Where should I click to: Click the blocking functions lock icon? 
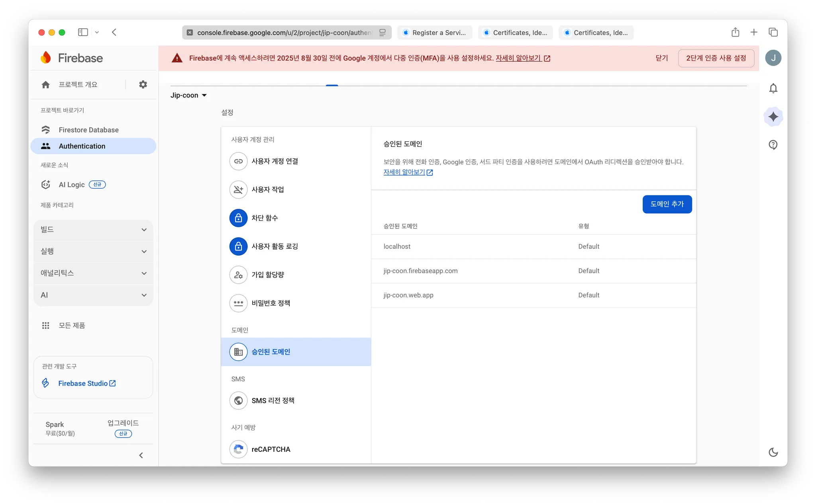click(x=238, y=218)
